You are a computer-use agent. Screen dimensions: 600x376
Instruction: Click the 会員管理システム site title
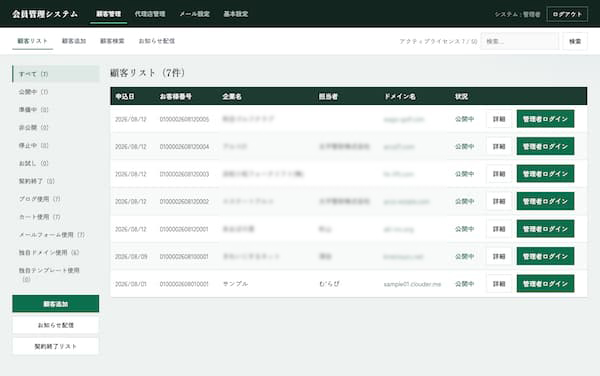(45, 14)
